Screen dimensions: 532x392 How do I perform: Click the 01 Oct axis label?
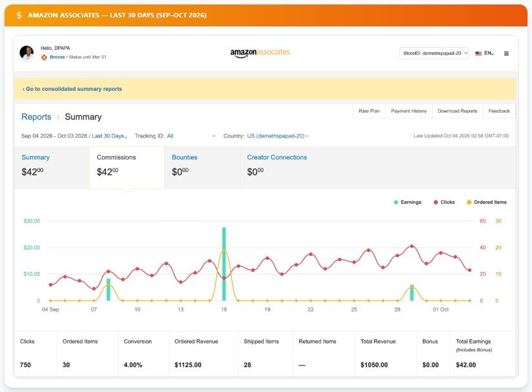[x=440, y=309]
